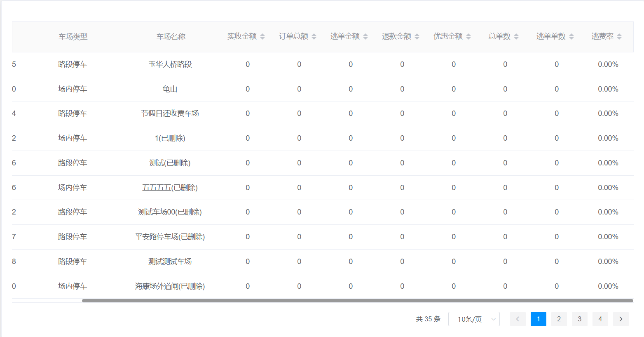This screenshot has height=337, width=644.
Task: Sort by 逃单金额 column sort icon
Action: coord(365,37)
